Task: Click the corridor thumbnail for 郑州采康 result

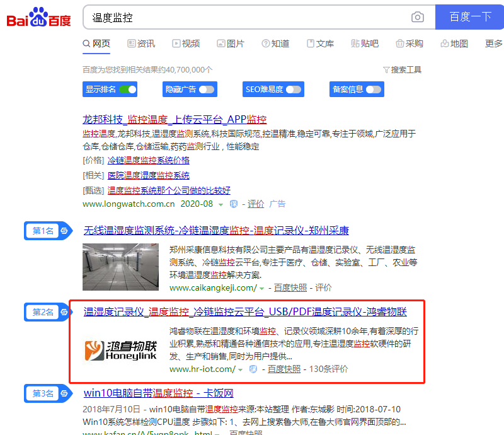Action: click(x=120, y=267)
